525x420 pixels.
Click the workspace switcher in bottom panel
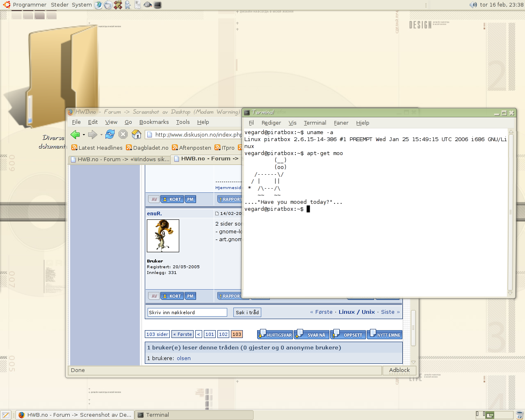(495, 415)
